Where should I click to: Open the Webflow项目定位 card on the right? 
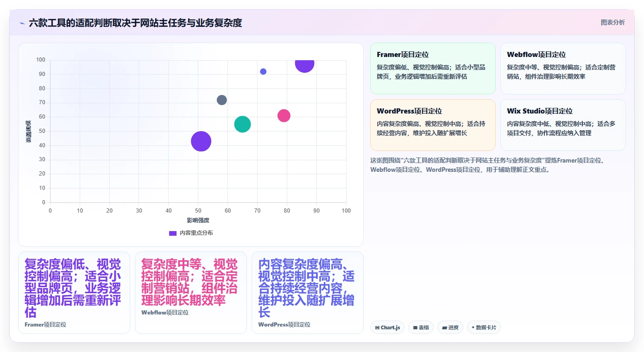tap(563, 69)
